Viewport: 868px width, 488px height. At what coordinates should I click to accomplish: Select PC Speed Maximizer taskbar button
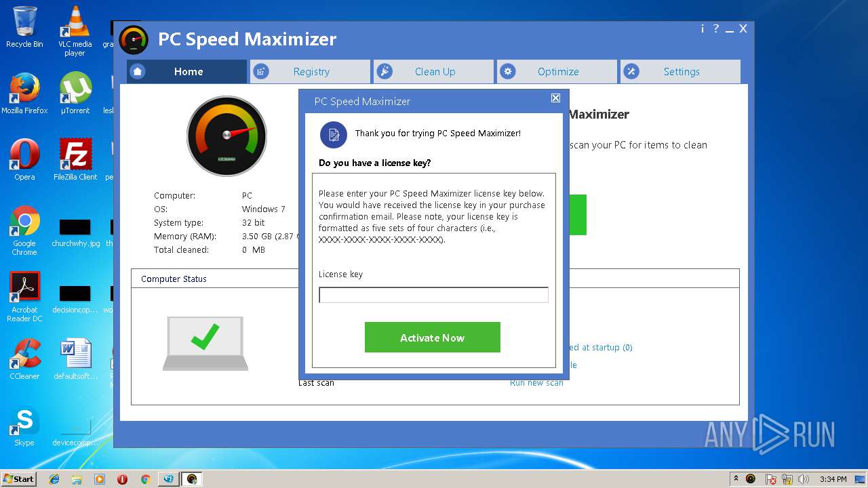(192, 479)
